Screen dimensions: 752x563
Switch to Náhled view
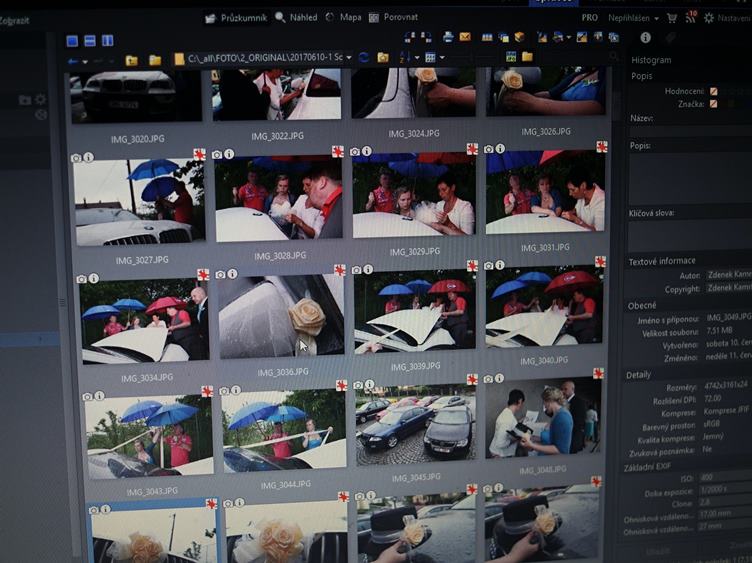(296, 17)
